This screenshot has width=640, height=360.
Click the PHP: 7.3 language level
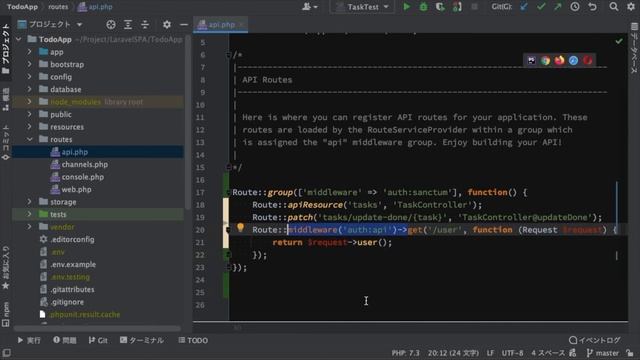coord(405,353)
